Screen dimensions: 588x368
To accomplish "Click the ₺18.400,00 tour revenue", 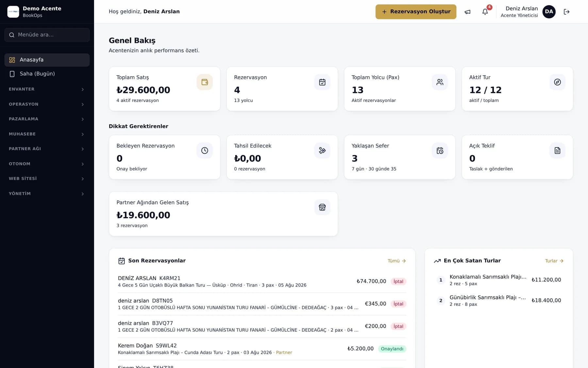I will 546,300.
